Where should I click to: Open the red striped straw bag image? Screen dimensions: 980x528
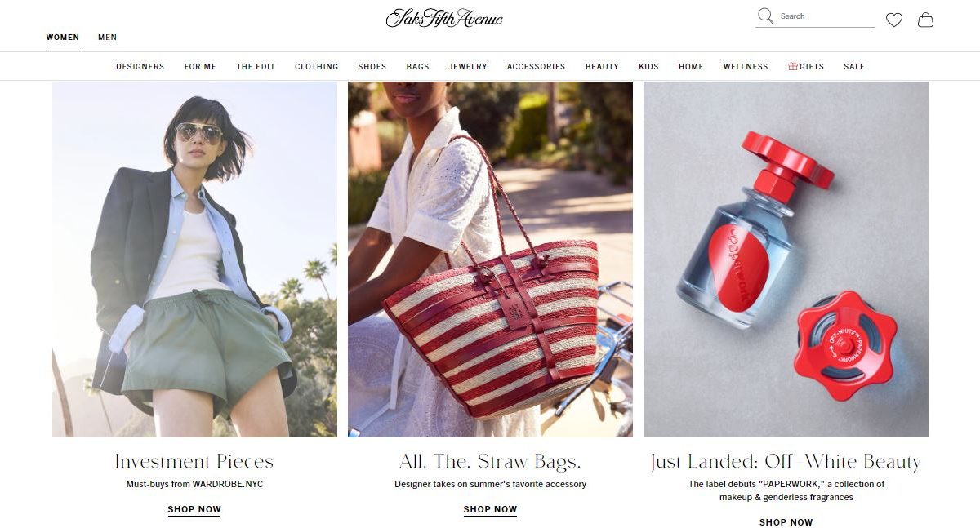click(x=490, y=260)
